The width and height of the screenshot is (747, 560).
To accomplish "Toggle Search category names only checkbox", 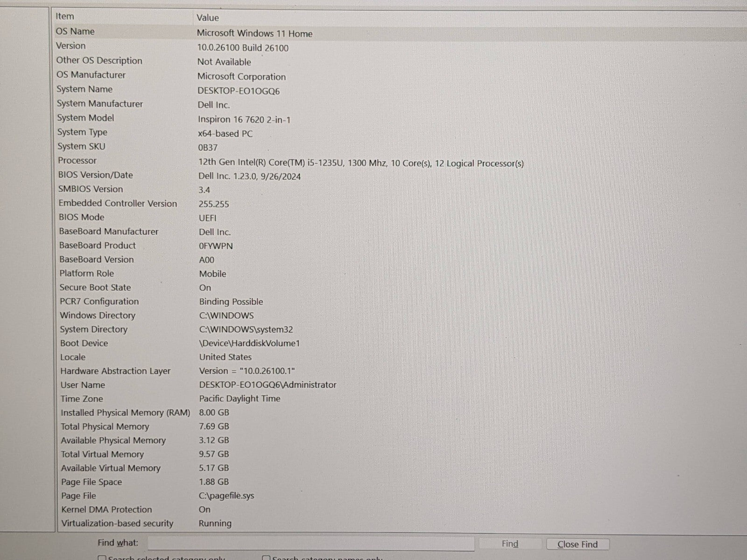I will pyautogui.click(x=266, y=558).
